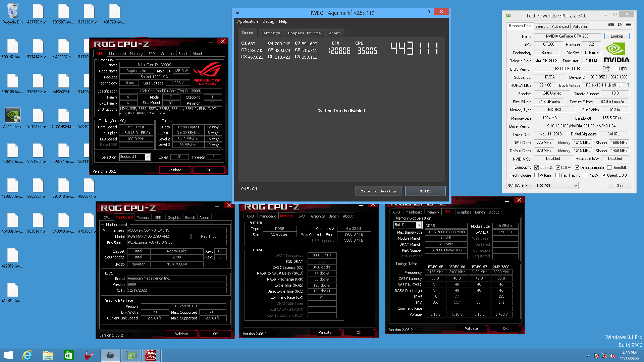Select the 485728.hw file on desktop
This screenshot has height=362, width=644.
click(x=114, y=14)
